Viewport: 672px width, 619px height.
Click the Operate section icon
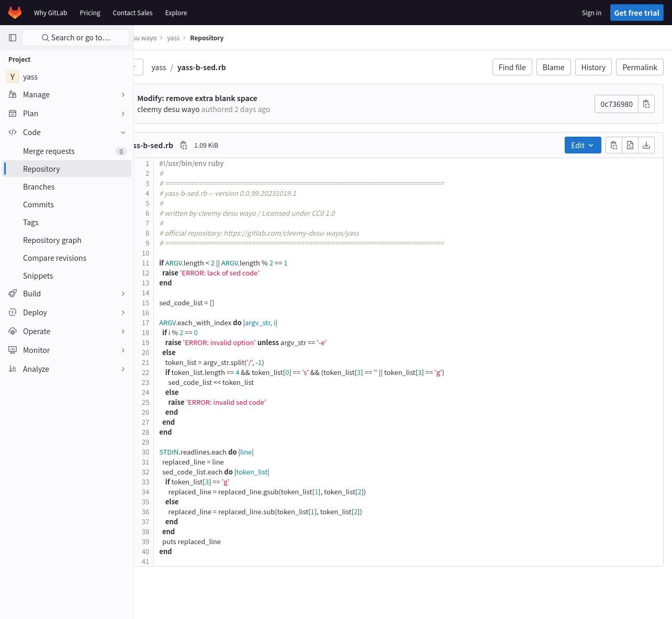13,331
